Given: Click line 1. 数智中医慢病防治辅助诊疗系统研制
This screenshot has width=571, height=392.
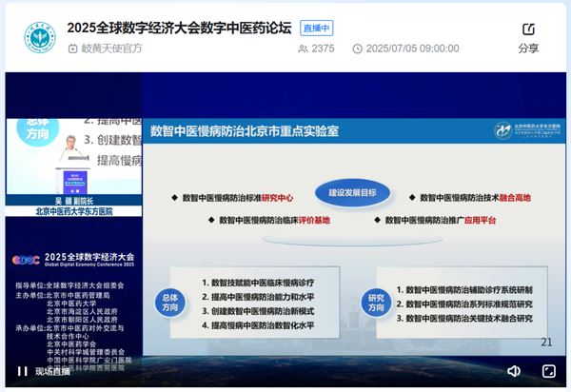Looking at the screenshot, I should pyautogui.click(x=464, y=290).
